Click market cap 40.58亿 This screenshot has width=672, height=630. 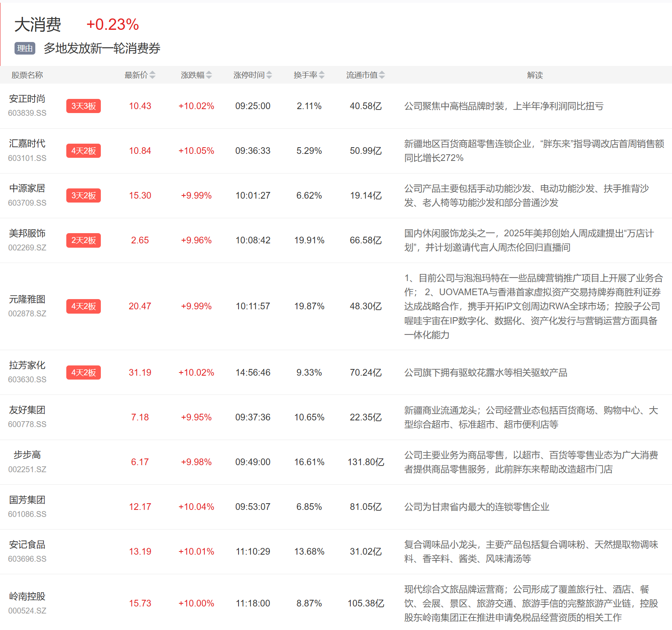click(366, 106)
